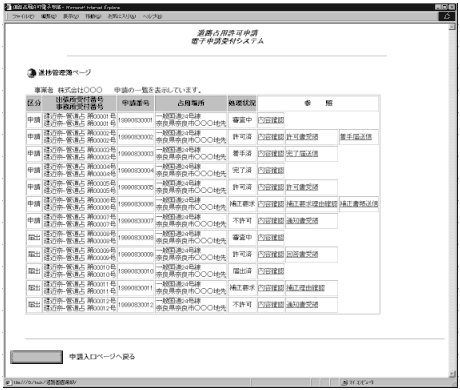The width and height of the screenshot is (460, 390).
Task: Open the ファイル menu
Action: pos(23,16)
